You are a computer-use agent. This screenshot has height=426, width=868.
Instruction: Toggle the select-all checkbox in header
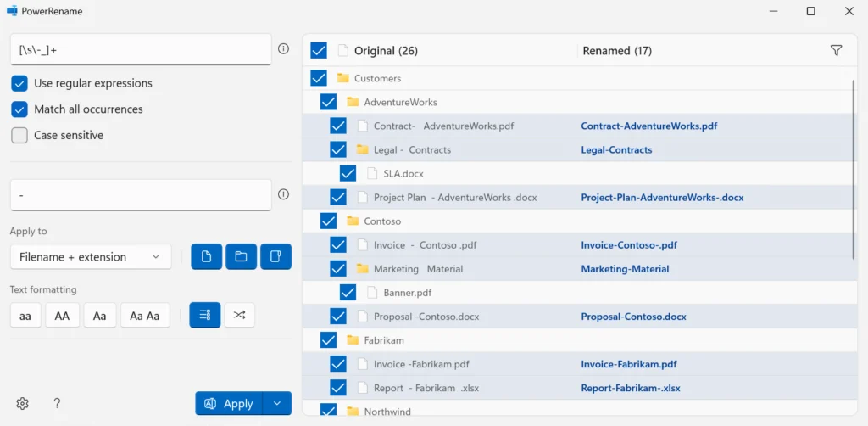[x=319, y=50]
